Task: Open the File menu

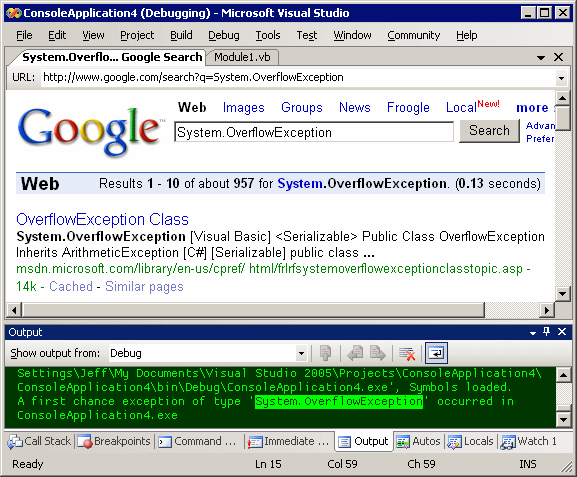Action: 24,35
